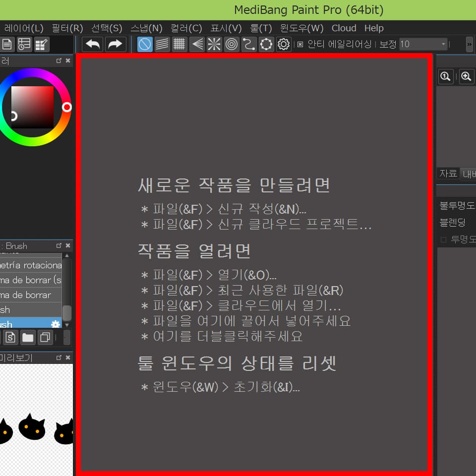This screenshot has width=476, height=476.
Task: Click the zoom in magnifier icon
Action: 466,76
